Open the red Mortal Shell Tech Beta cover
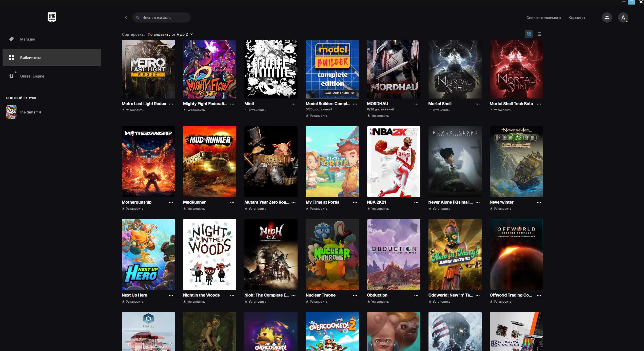644x351 pixels. click(516, 69)
